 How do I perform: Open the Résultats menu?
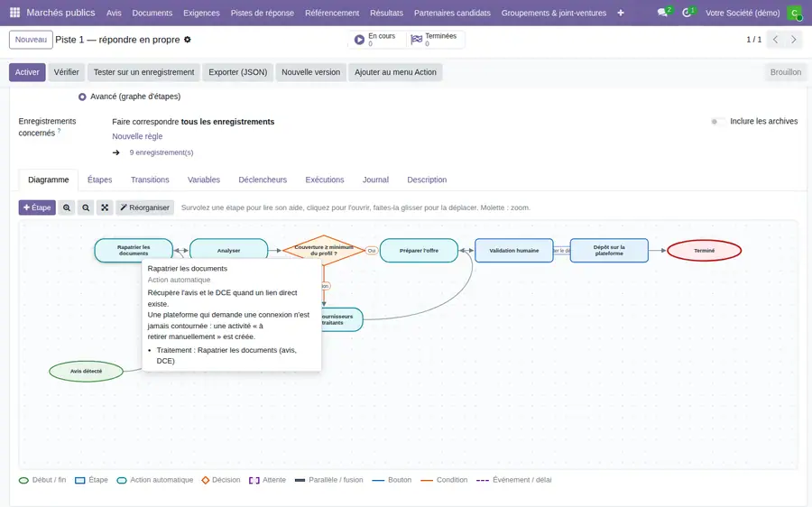pos(386,13)
